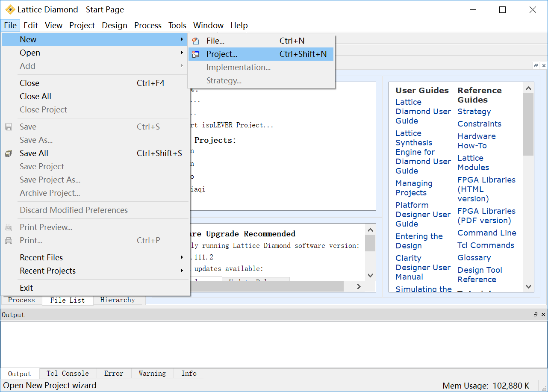Screen dimensions: 548x392
Task: Click the New File icon in the submenu
Action: (196, 41)
